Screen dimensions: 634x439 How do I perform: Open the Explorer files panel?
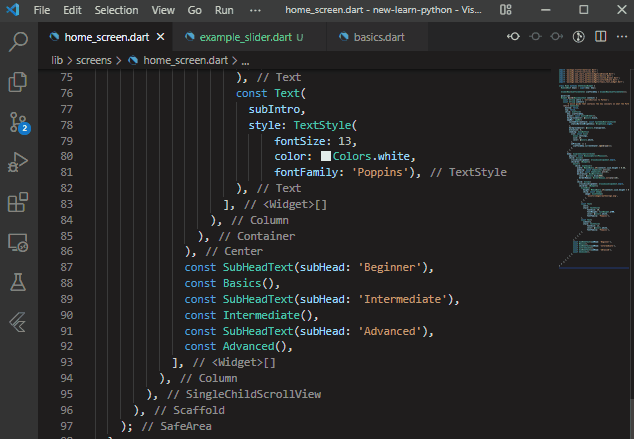click(x=18, y=81)
